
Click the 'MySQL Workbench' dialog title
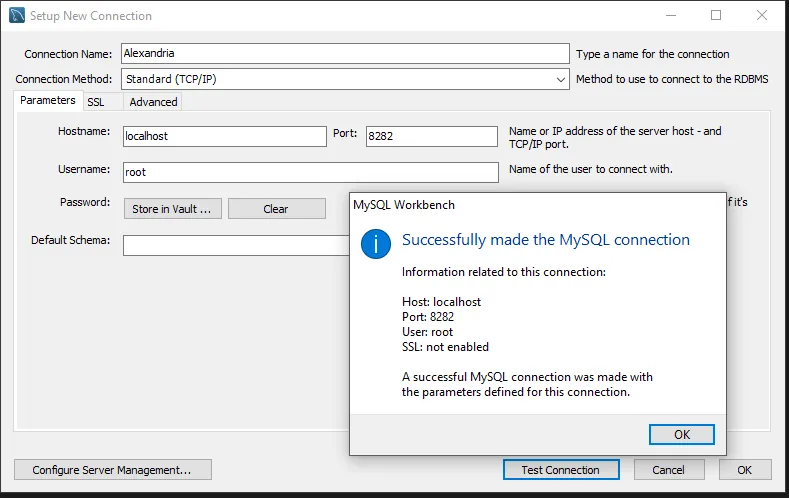click(x=404, y=205)
